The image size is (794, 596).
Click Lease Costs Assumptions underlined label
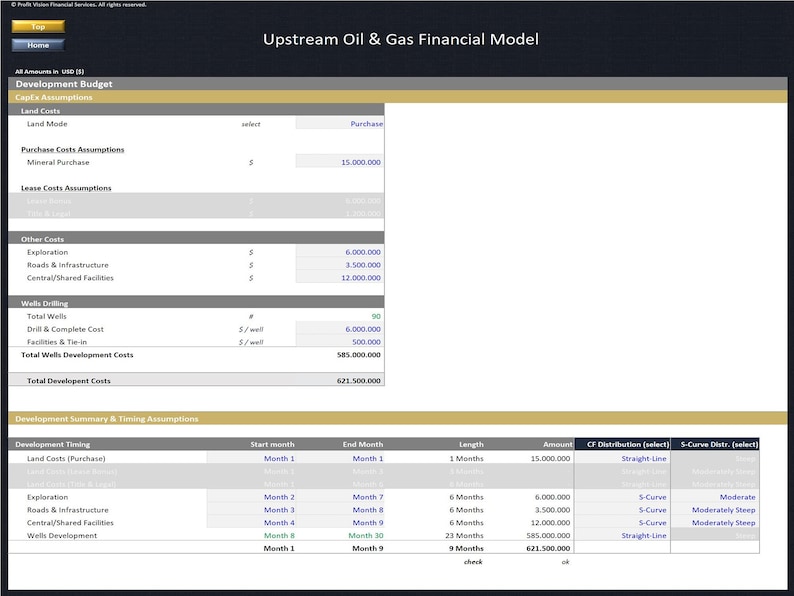[66, 188]
